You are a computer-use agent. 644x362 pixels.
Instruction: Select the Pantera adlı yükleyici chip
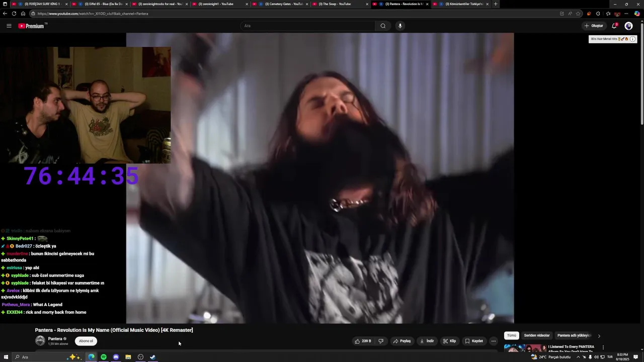click(574, 335)
